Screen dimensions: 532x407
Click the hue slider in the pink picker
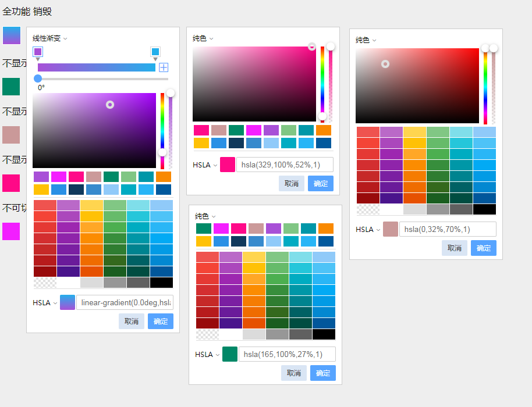coord(322,84)
